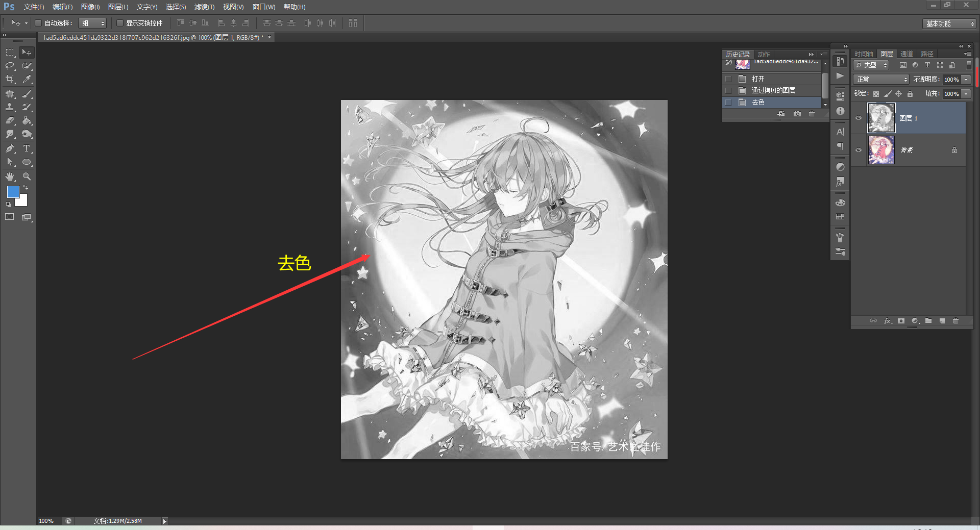This screenshot has height=530, width=980.
Task: Open the Layers panel flyout menu
Action: click(x=967, y=54)
